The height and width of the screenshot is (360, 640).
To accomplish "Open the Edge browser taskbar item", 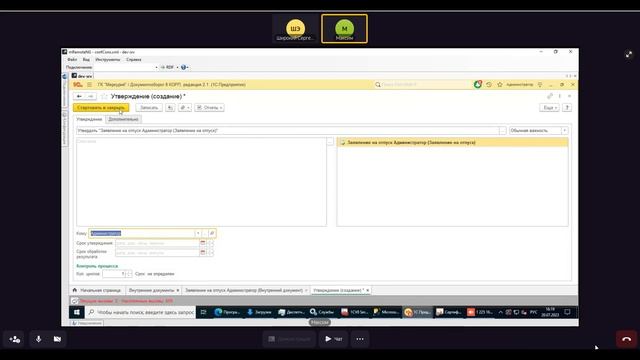I will pos(227,312).
